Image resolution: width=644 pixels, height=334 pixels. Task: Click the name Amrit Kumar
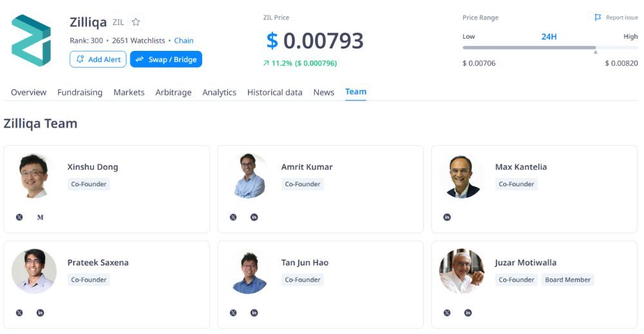coord(307,167)
